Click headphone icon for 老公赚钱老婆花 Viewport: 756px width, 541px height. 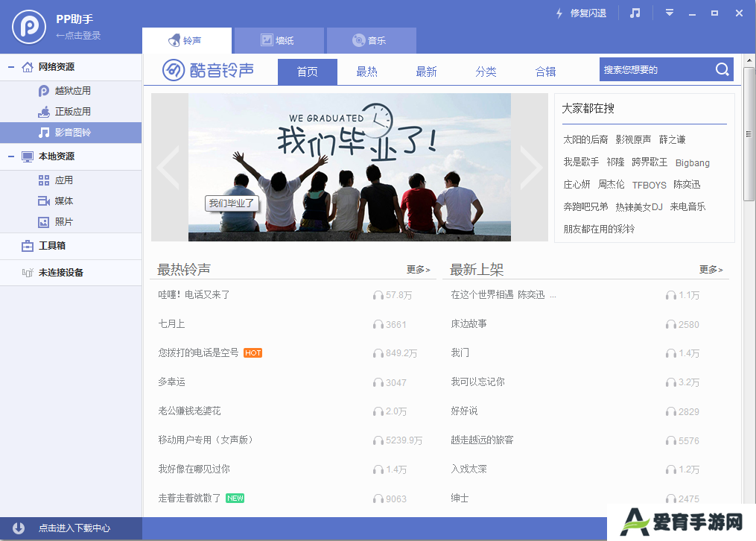[x=378, y=411]
